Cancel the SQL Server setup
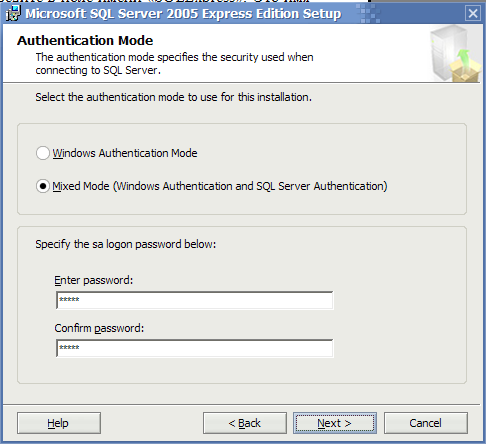486x444 pixels. pos(426,423)
